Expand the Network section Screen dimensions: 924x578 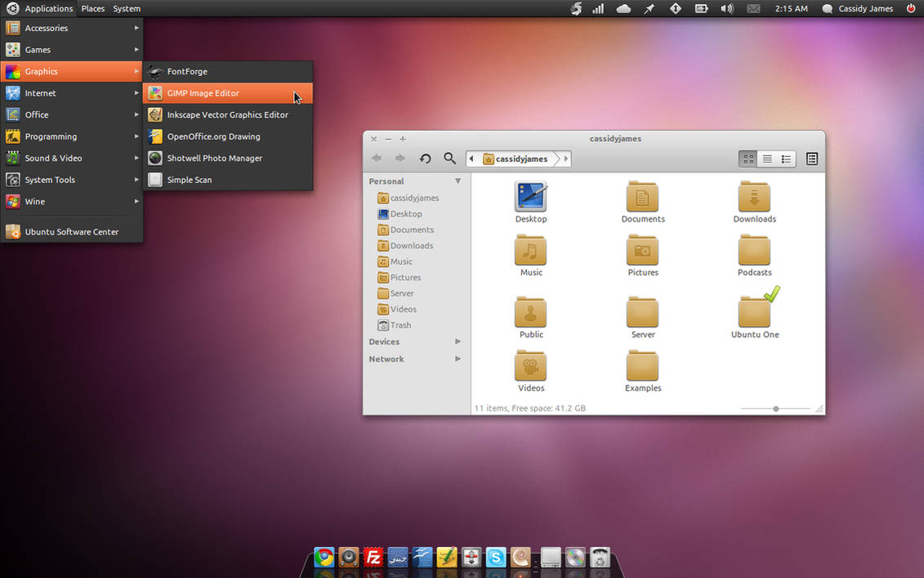[x=458, y=359]
